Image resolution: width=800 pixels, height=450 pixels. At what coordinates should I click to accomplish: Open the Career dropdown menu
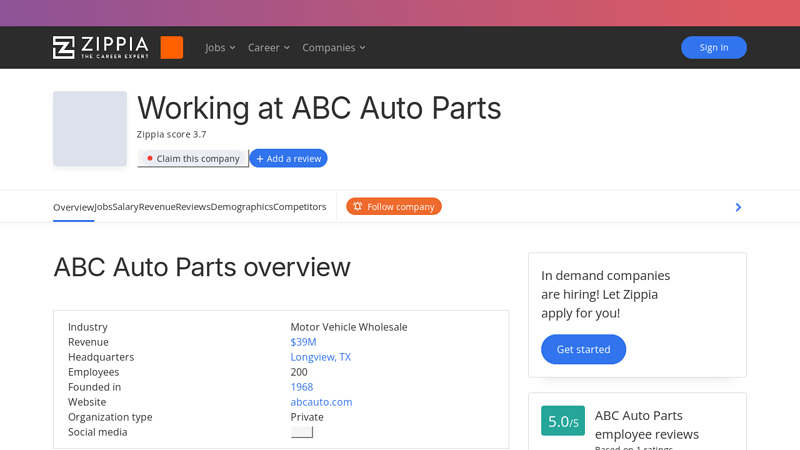coord(268,47)
